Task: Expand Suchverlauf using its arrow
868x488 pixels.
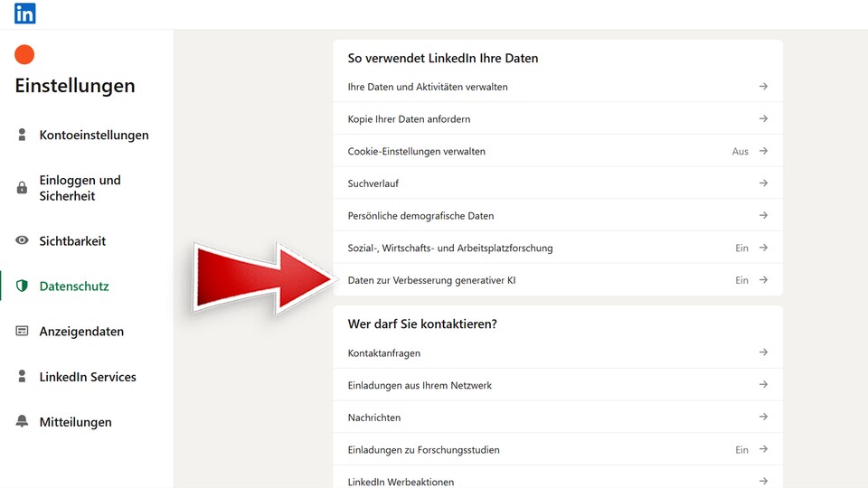Action: 763,183
